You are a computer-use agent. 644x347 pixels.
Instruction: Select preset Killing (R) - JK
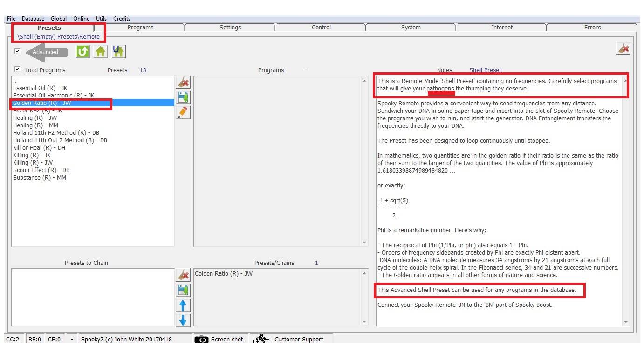[x=93, y=155]
